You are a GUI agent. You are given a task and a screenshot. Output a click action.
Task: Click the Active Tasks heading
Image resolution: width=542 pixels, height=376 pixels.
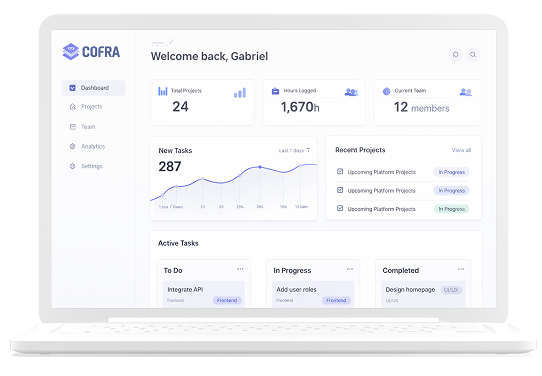point(178,243)
